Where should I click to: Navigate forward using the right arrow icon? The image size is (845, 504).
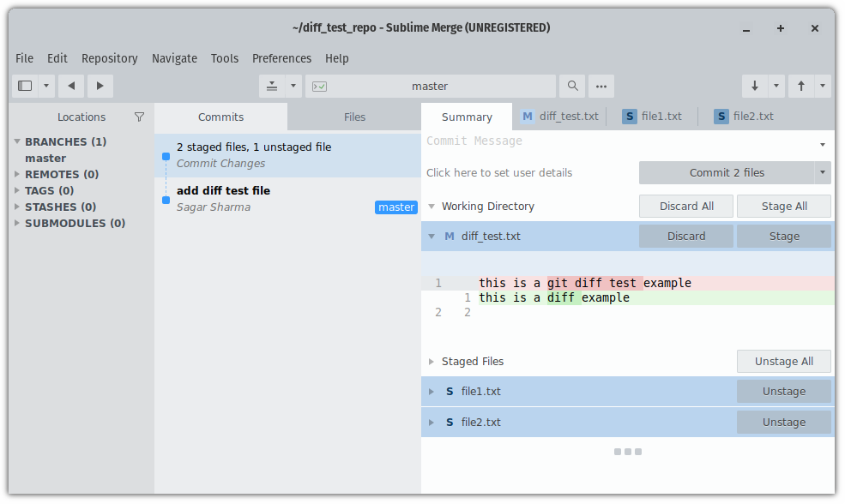(x=100, y=86)
